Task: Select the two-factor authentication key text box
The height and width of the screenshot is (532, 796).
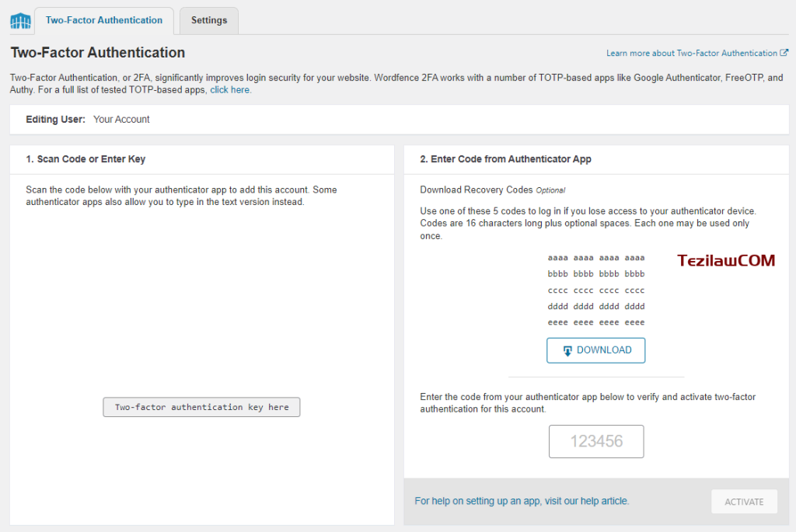Action: [x=201, y=407]
